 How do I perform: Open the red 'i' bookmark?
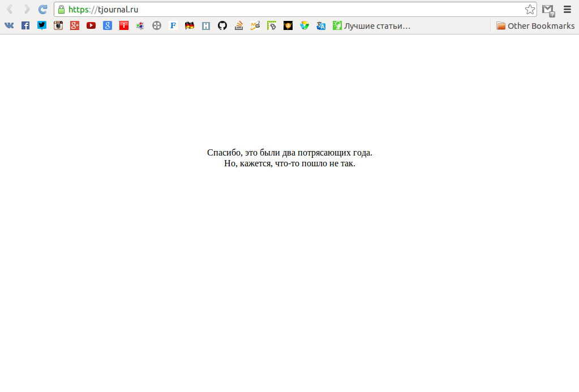point(124,25)
